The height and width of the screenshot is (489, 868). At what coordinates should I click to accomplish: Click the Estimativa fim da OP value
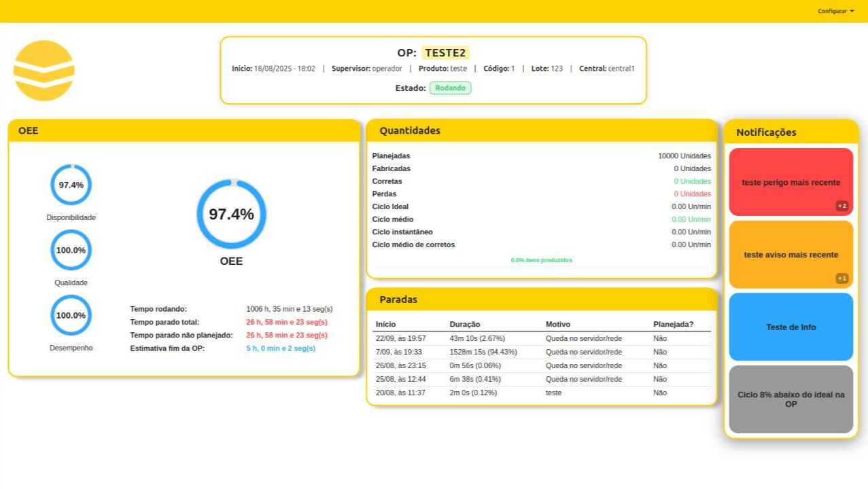[x=281, y=348]
